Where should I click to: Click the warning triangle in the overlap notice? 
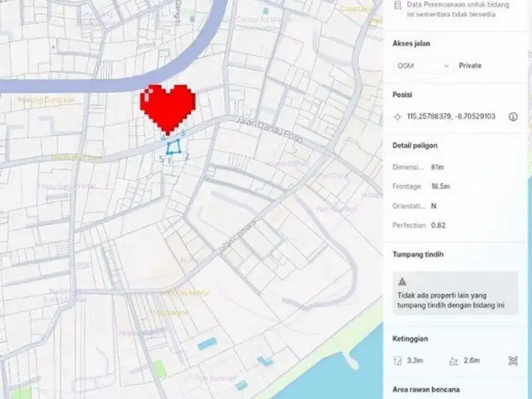[402, 281]
